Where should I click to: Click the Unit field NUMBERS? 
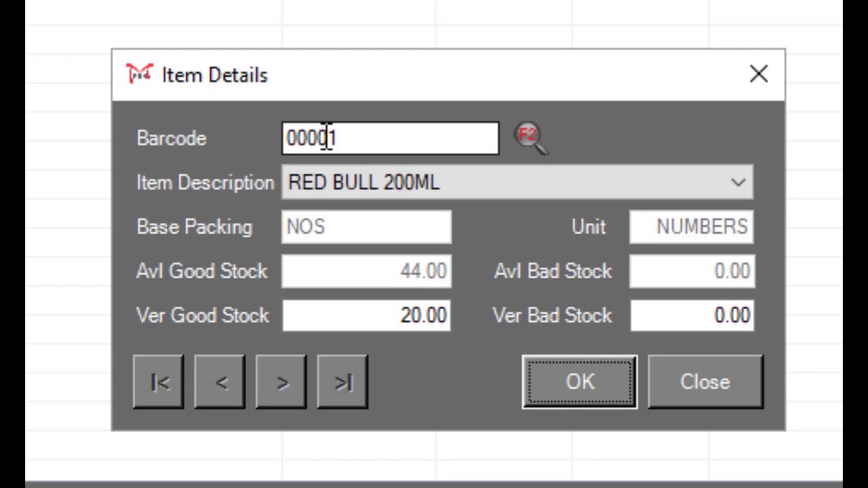pos(692,227)
